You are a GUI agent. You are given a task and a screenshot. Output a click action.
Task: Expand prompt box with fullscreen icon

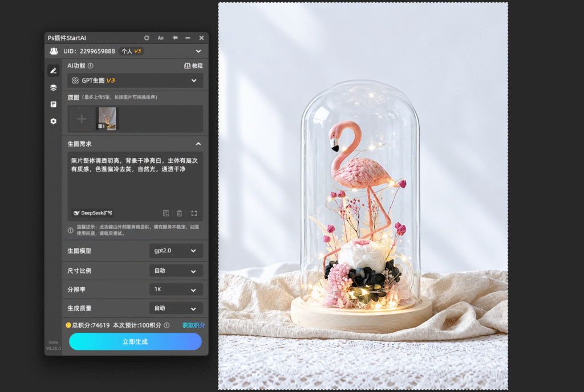point(194,213)
